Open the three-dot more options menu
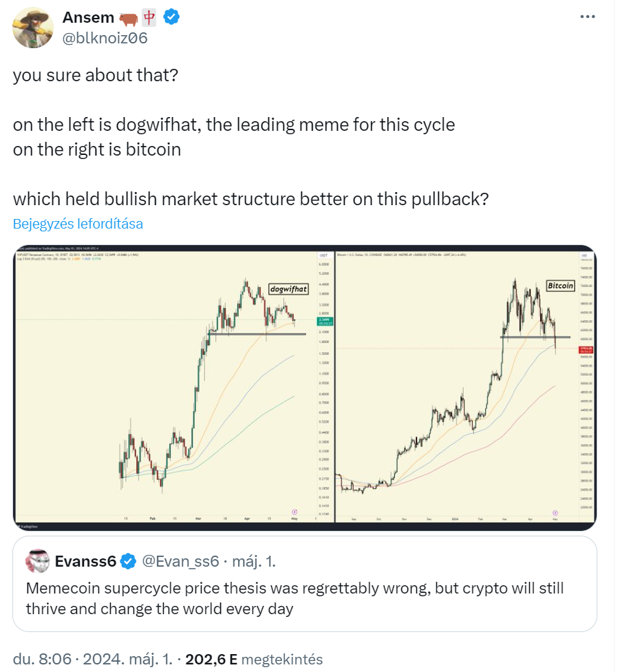 tap(587, 17)
